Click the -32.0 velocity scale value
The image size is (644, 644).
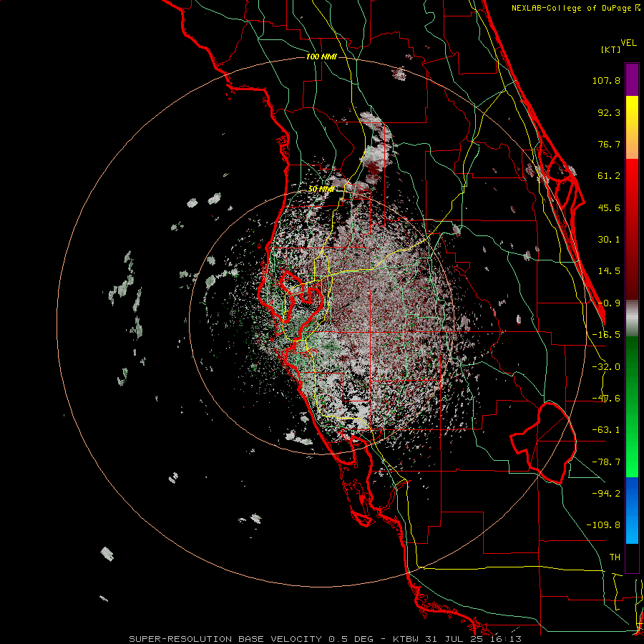[x=606, y=367]
